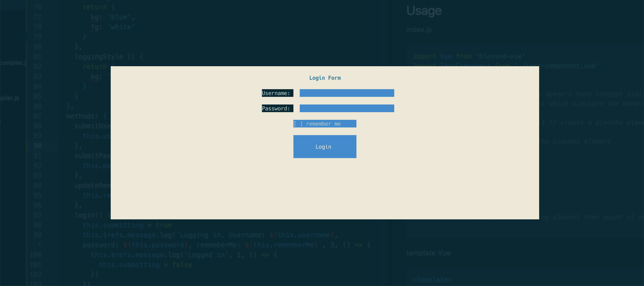Click the Username input field
644x286 pixels.
[x=347, y=93]
